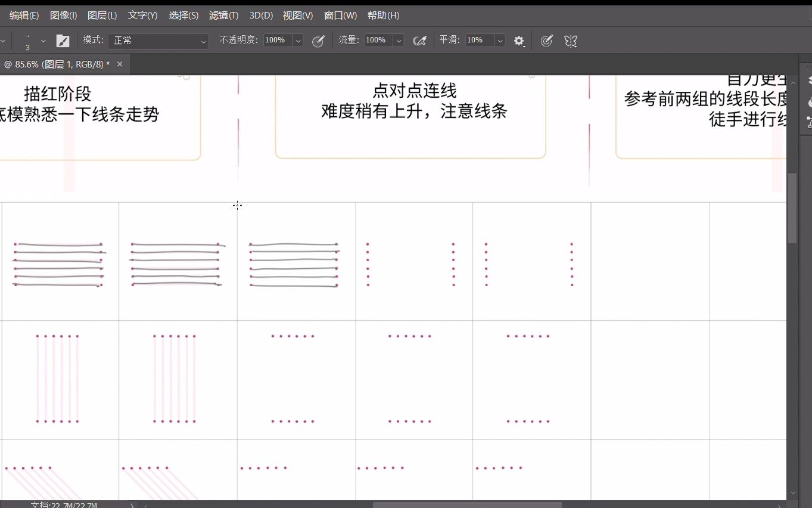
Task: Open the smoothing options gear
Action: (x=519, y=41)
